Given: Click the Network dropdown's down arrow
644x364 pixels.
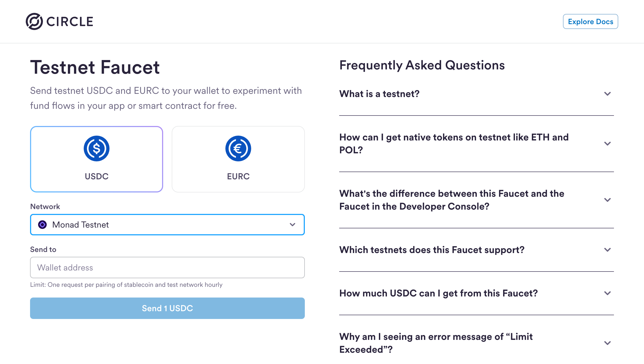Looking at the screenshot, I should [x=293, y=225].
